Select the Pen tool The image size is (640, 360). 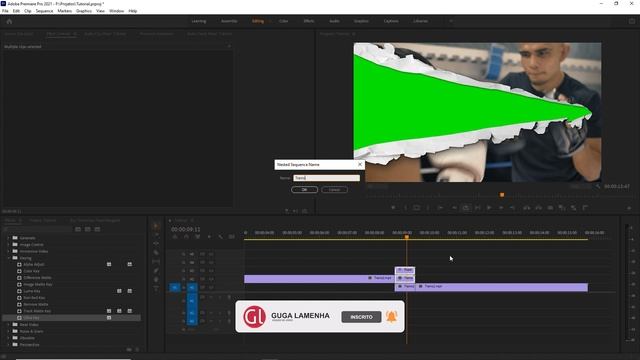156,271
